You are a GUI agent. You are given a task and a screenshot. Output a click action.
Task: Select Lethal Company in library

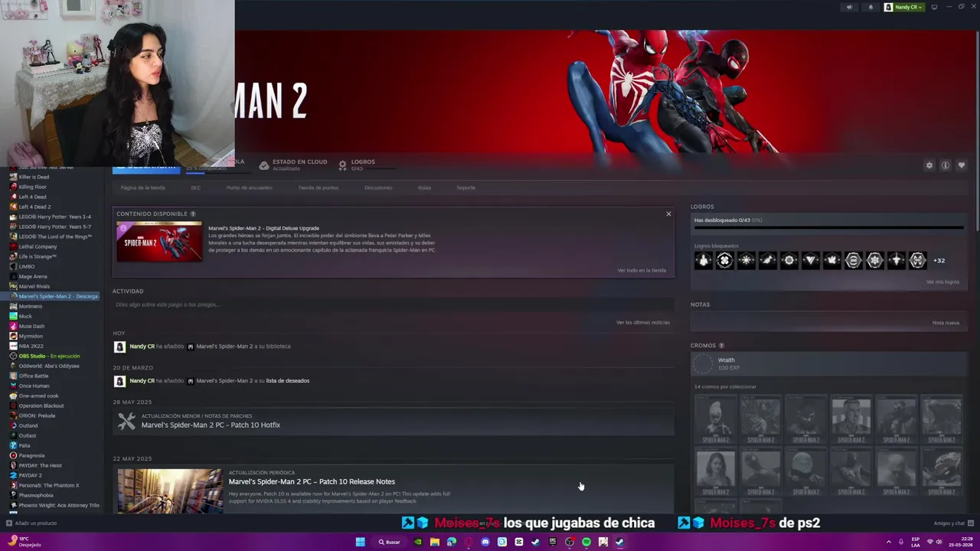click(x=38, y=246)
